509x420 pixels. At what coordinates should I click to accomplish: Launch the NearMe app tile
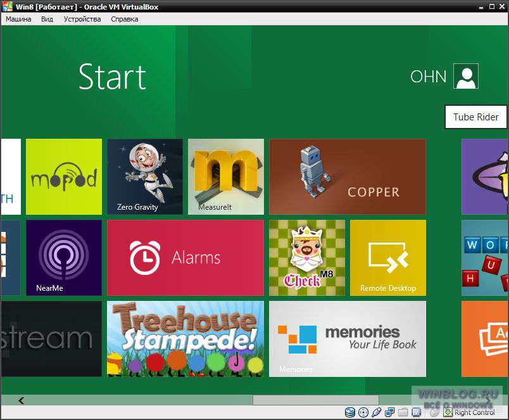coord(63,258)
